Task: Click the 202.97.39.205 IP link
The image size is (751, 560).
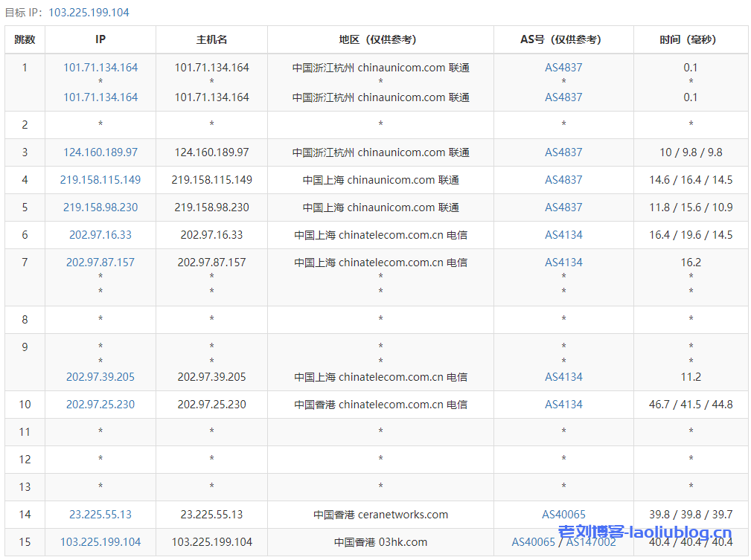Action: coord(100,377)
